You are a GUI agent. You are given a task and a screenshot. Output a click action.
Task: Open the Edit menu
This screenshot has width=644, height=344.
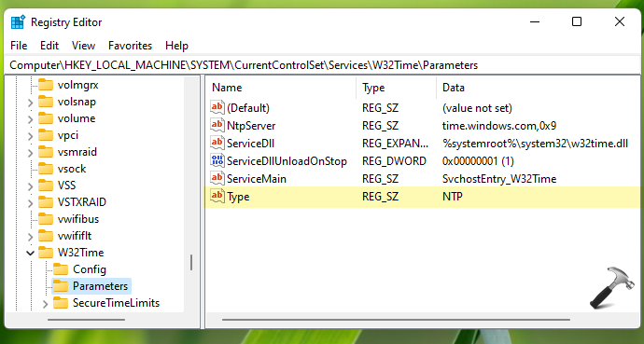(49, 46)
